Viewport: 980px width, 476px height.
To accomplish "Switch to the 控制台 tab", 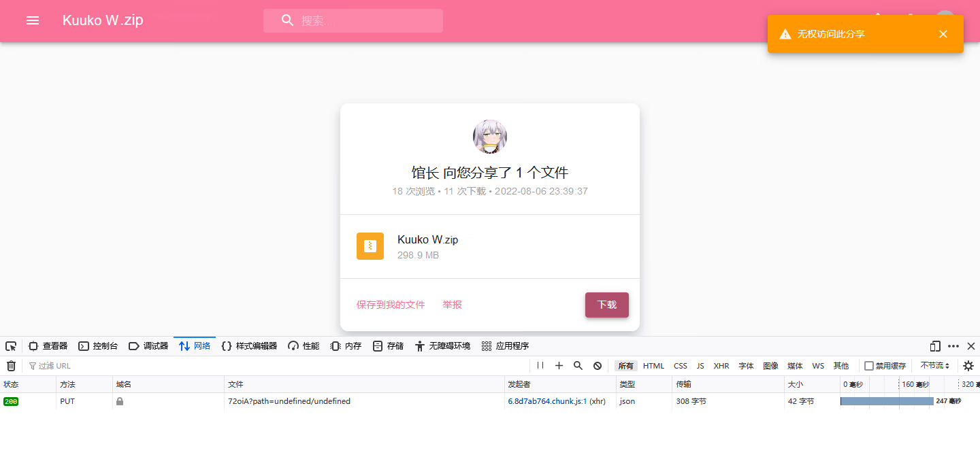I will 98,345.
